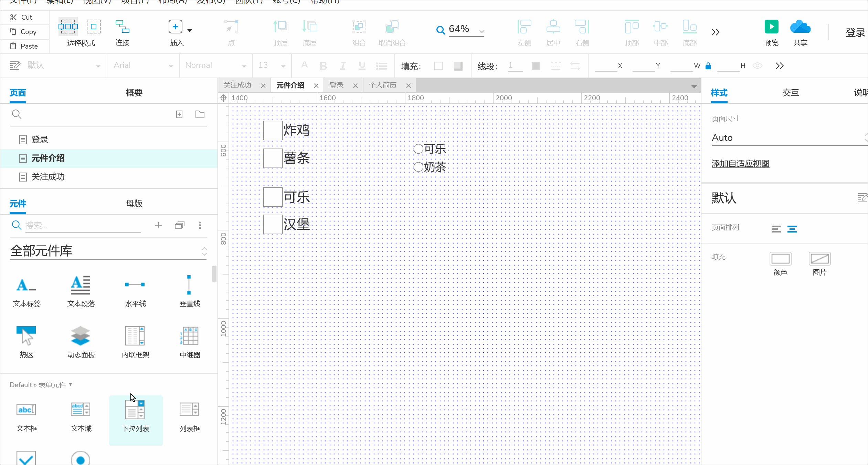Select the Connect tool icon
The width and height of the screenshot is (868, 465).
122,27
